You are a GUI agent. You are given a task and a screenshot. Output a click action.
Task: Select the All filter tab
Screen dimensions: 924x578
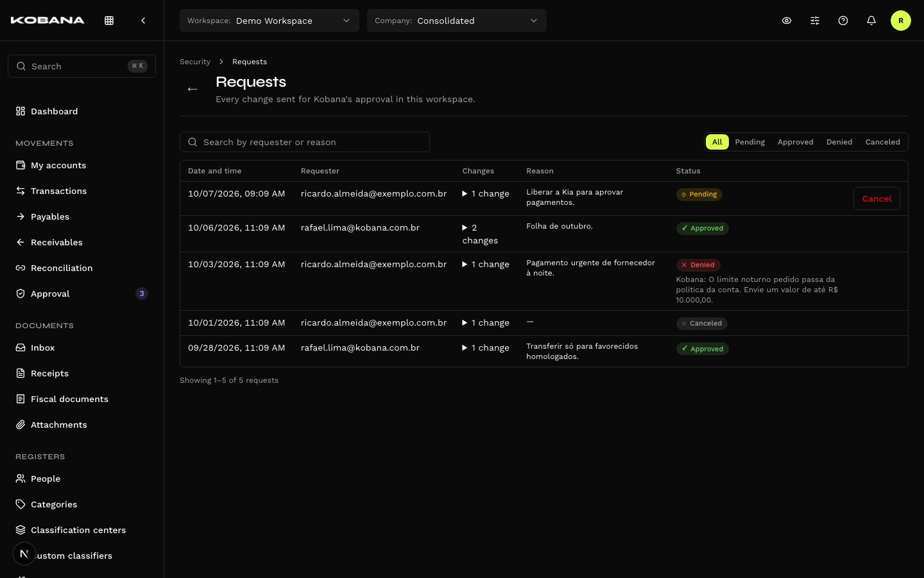(x=717, y=142)
